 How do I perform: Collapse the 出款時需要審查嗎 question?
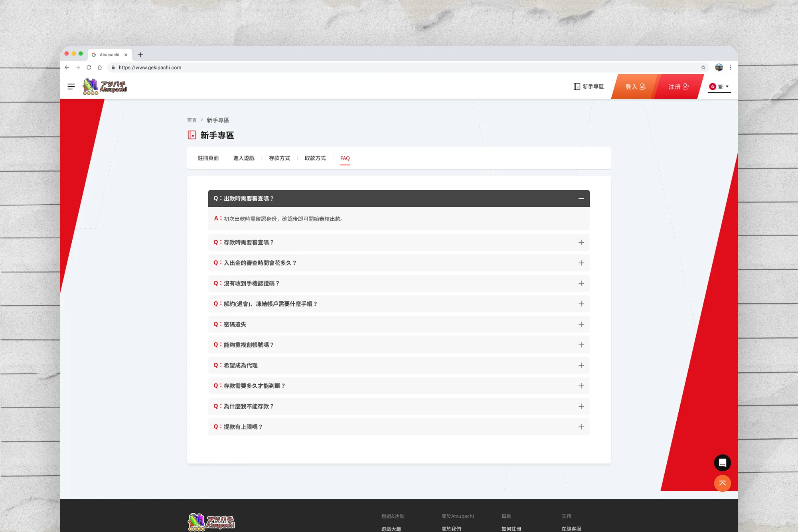tap(399, 198)
